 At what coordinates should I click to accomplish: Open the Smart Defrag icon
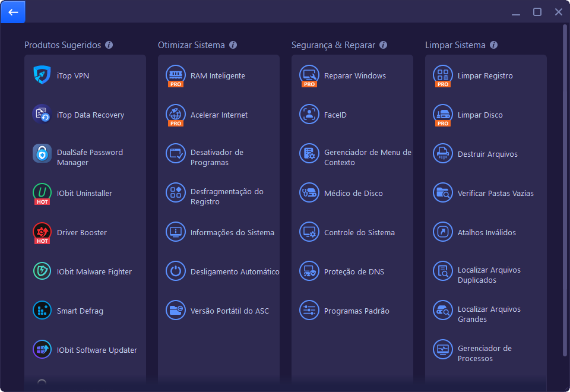[42, 310]
